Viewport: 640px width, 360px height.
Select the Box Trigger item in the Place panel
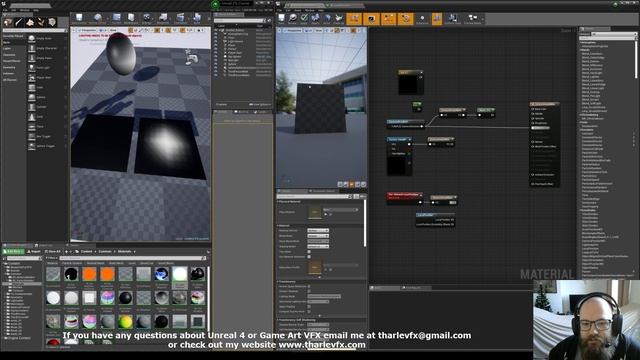point(47,136)
